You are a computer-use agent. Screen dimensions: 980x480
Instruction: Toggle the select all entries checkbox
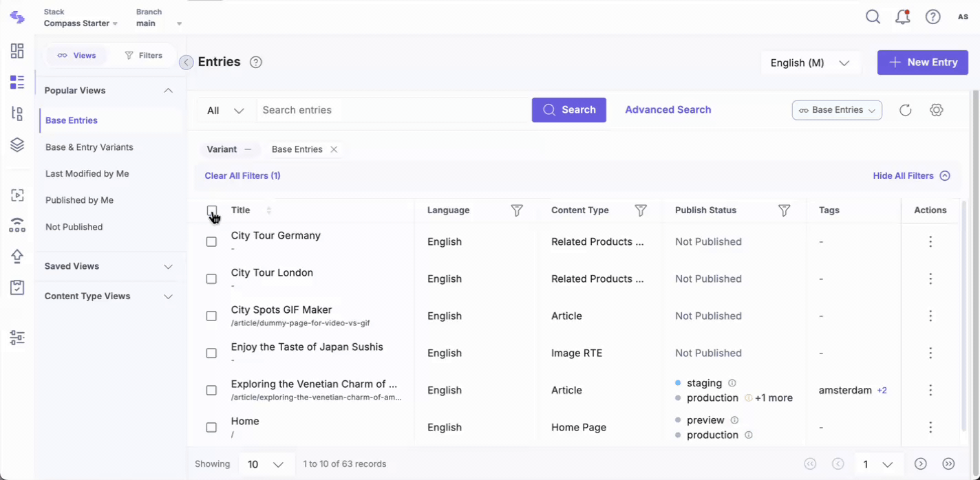tap(211, 210)
